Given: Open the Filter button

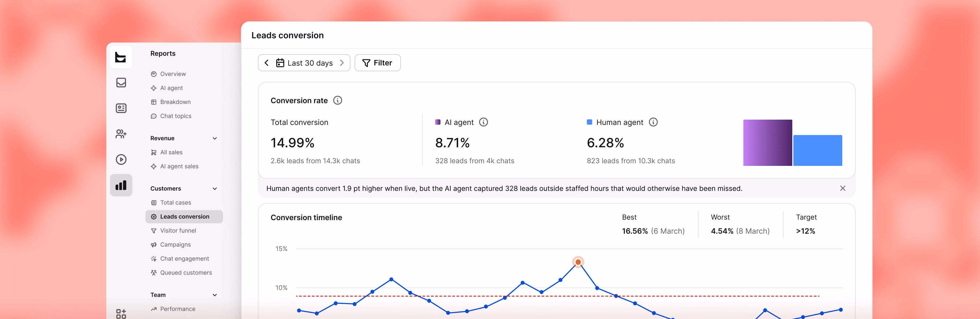Looking at the screenshot, I should pos(377,63).
